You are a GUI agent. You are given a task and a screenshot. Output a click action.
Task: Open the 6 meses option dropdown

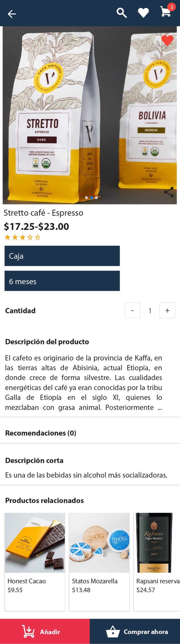[62, 281]
